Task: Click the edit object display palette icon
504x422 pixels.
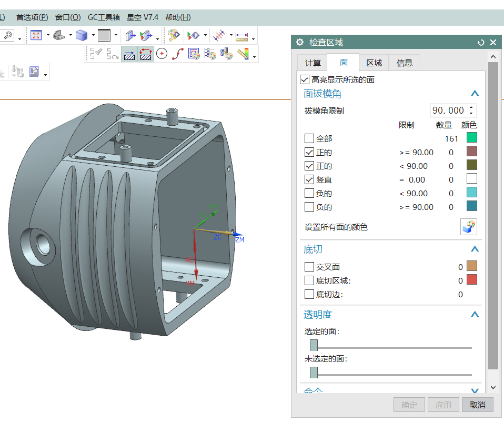Action: coord(173,35)
